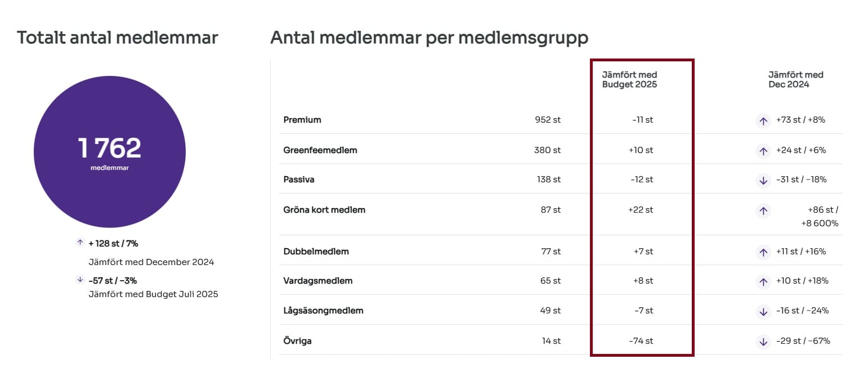The height and width of the screenshot is (368, 868).
Task: Click the small down arrow beside −57 st / −3%
Action: [x=80, y=280]
